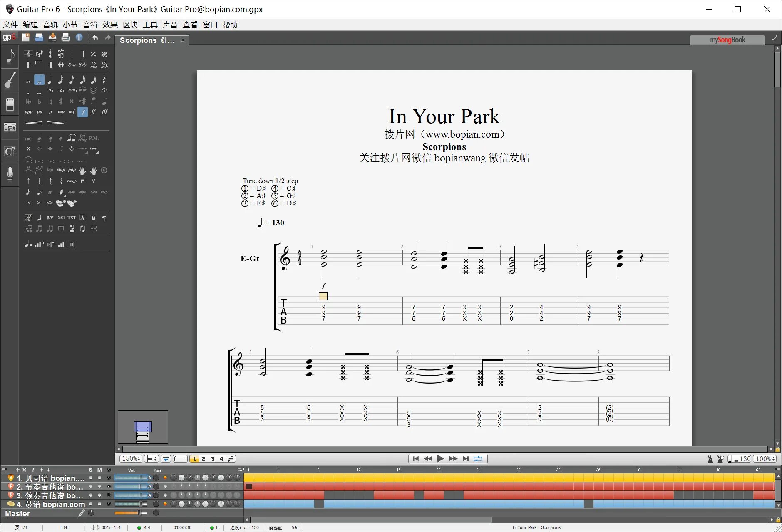782x532 pixels.
Task: Open the microphone lyrics panel
Action: click(10, 174)
